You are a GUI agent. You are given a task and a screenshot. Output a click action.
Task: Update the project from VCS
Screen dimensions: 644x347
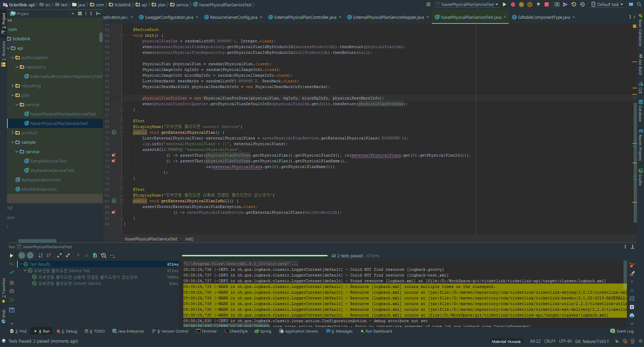click(557, 4)
